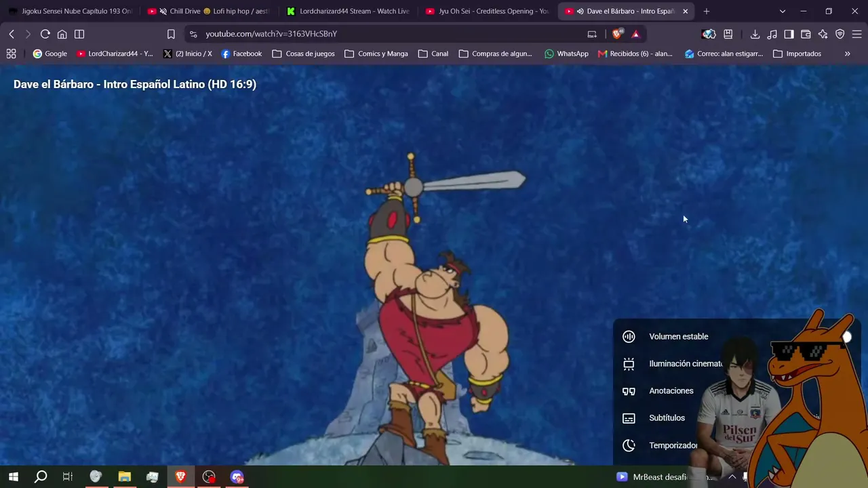Open the media music note control
The image size is (868, 488).
[772, 34]
